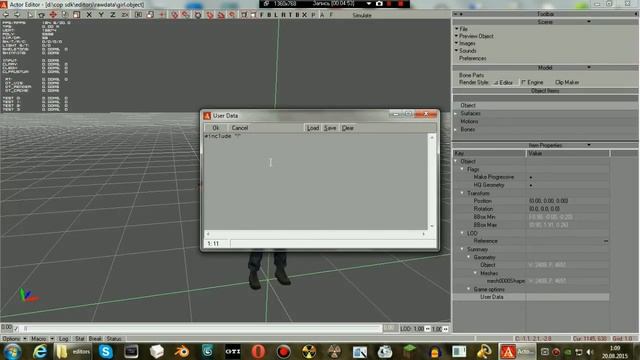Toggle HQ Geometry flag
640x360 pixels.
pos(531,185)
